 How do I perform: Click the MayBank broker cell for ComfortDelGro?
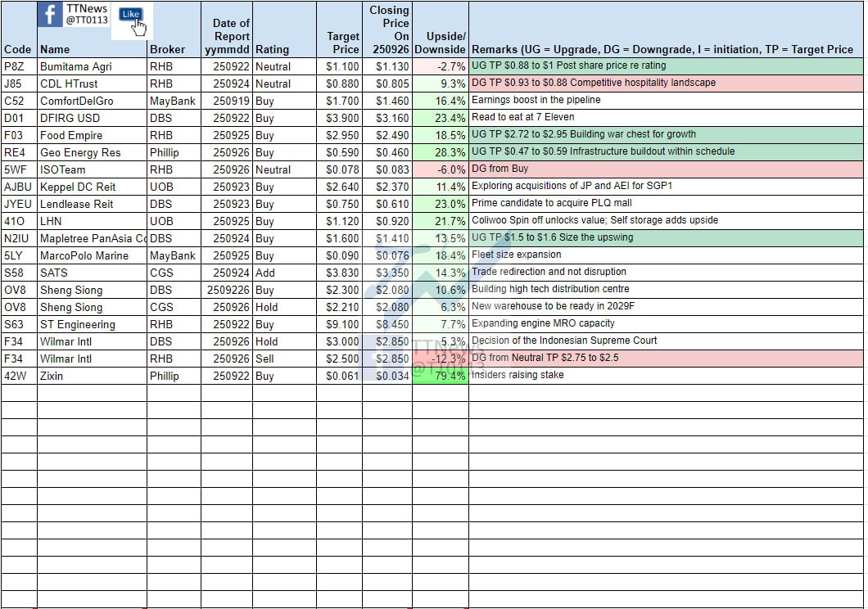pos(174,101)
